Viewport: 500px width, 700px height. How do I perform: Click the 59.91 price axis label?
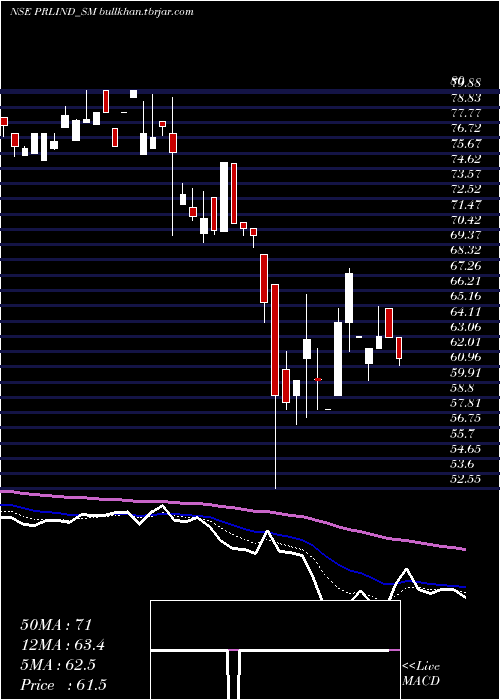coord(465,372)
